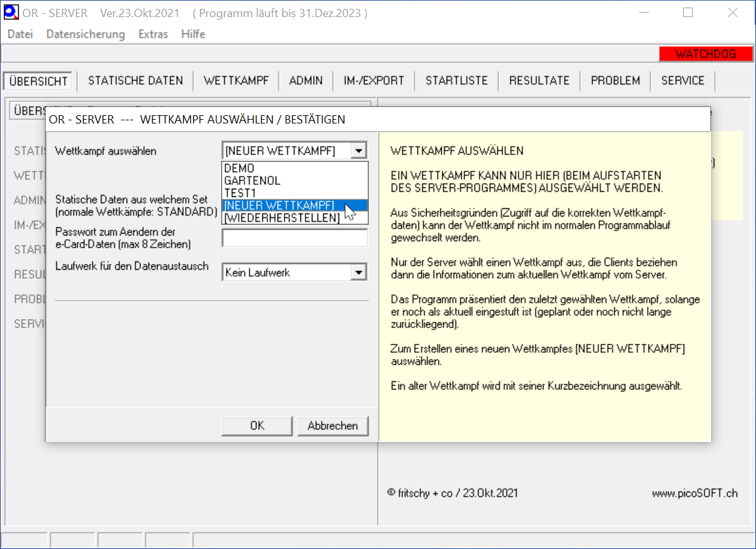Switch to the WETTKAMPF tab
Screen dimensions: 756x549
click(236, 80)
